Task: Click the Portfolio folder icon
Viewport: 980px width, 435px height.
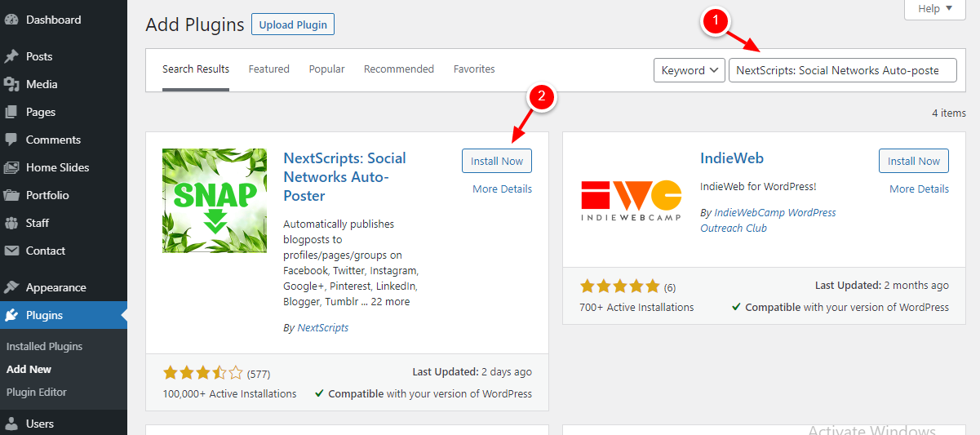Action: click(11, 195)
